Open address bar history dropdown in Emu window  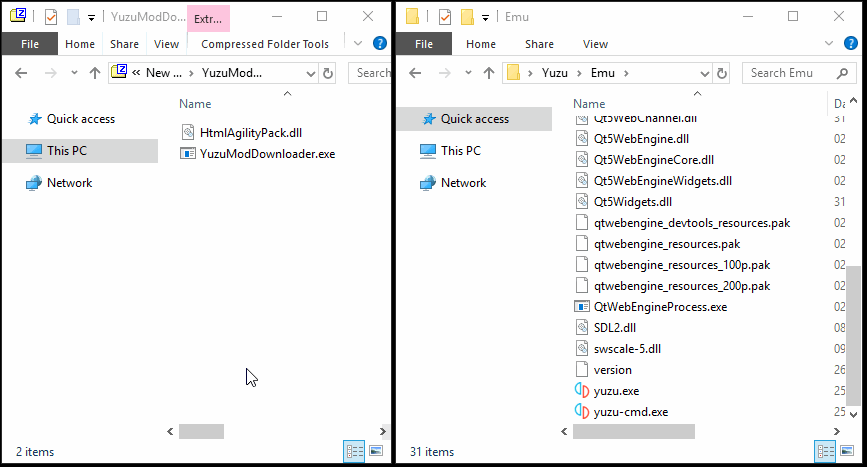[704, 73]
